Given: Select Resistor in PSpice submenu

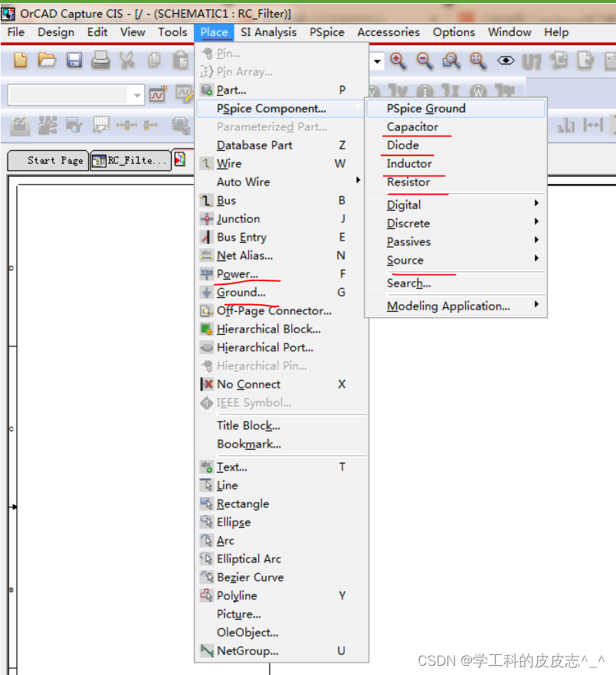Looking at the screenshot, I should point(456,182).
